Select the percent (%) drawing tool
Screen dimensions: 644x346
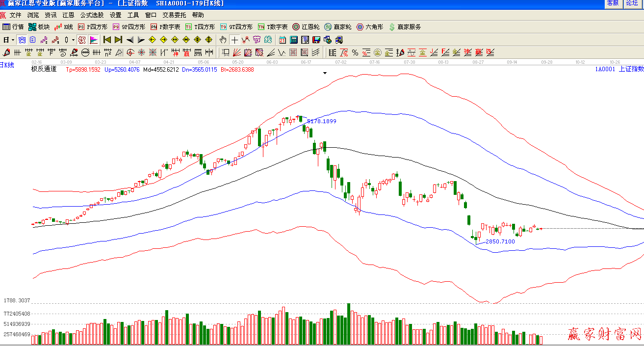[x=355, y=53]
